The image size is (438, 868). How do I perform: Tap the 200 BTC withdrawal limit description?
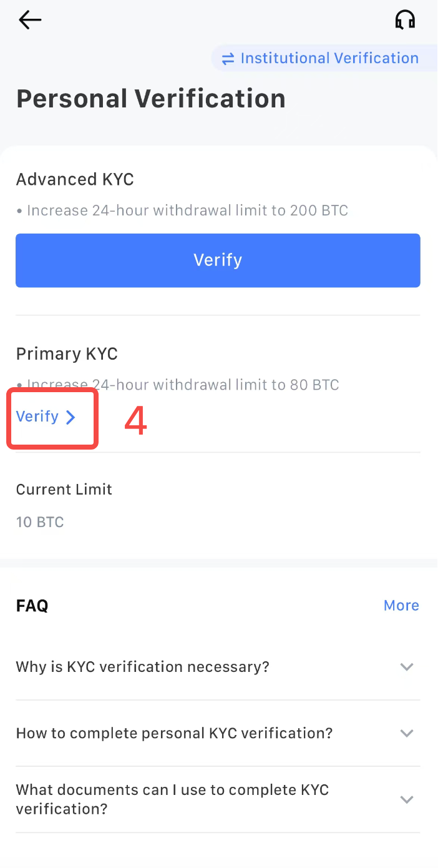(x=182, y=210)
